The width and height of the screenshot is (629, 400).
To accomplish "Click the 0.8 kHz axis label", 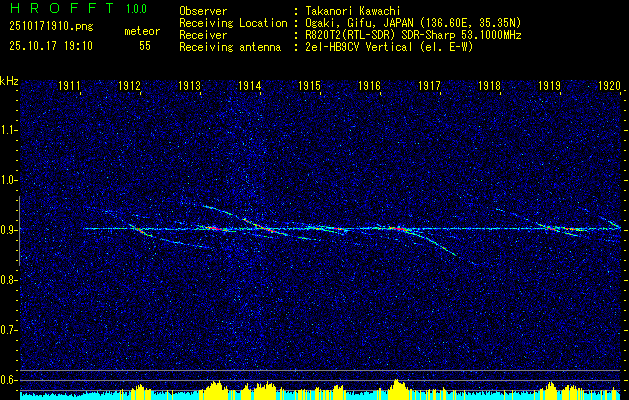I will [x=8, y=280].
